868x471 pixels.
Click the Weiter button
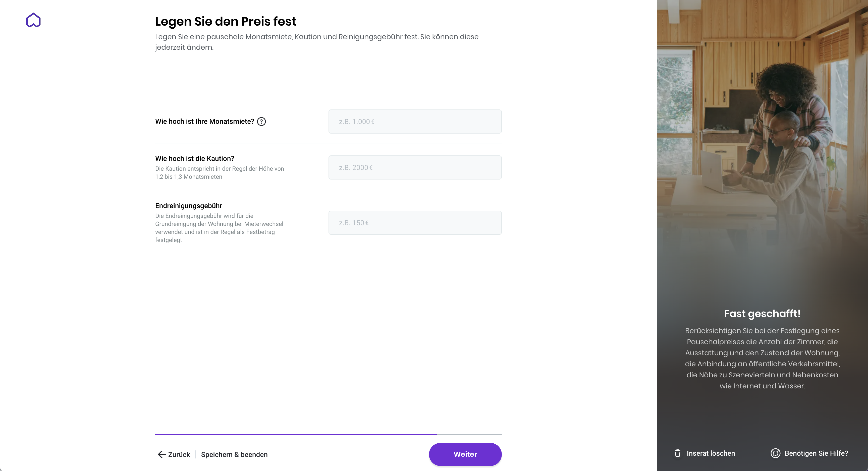point(465,454)
